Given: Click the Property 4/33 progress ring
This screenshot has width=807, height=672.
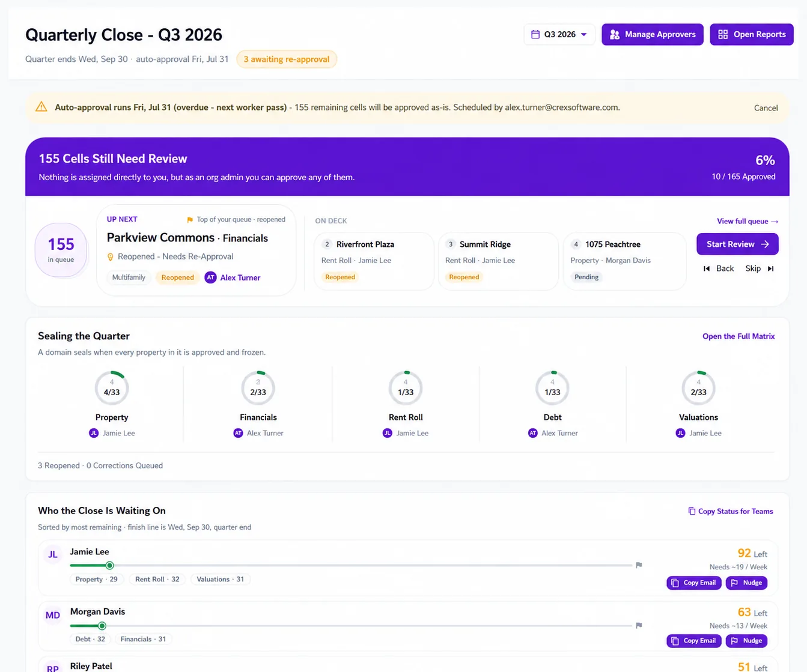Looking at the screenshot, I should coord(112,388).
